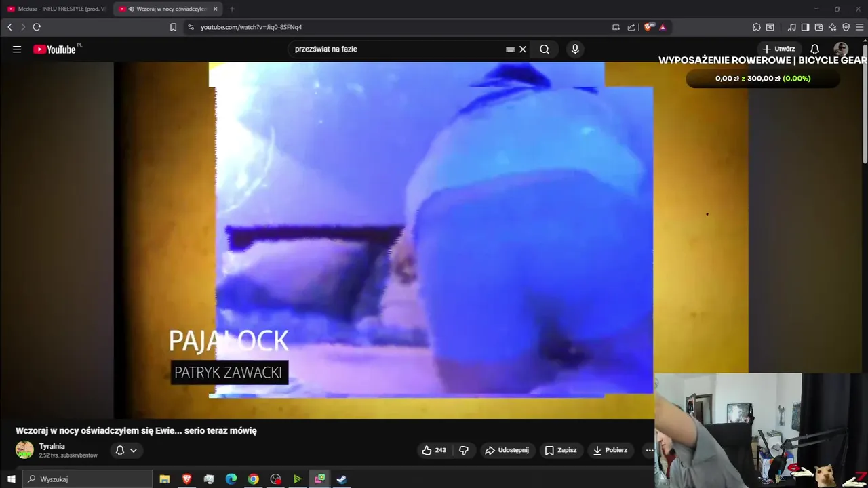Click the Zapisz save button
868x488 pixels.
click(561, 450)
